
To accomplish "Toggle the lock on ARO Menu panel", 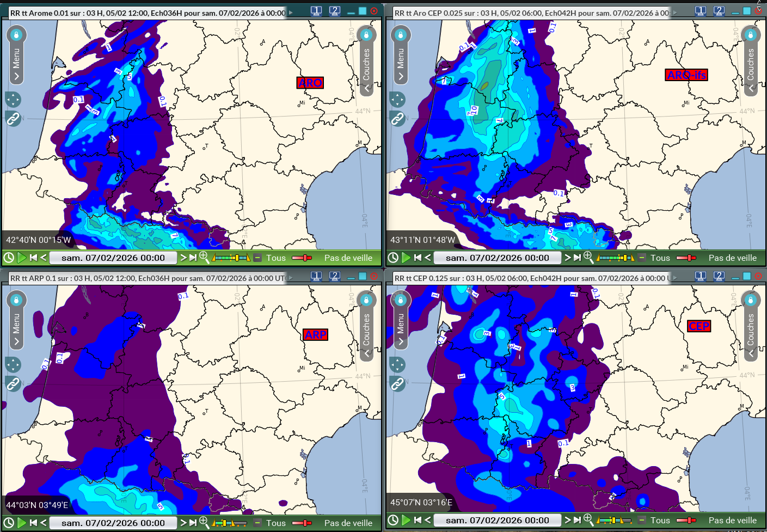I will point(16,35).
